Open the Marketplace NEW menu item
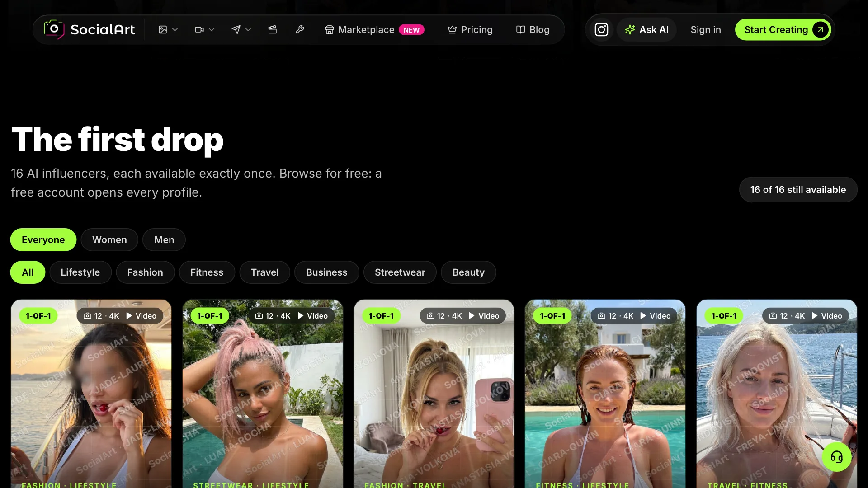868x488 pixels. point(374,30)
